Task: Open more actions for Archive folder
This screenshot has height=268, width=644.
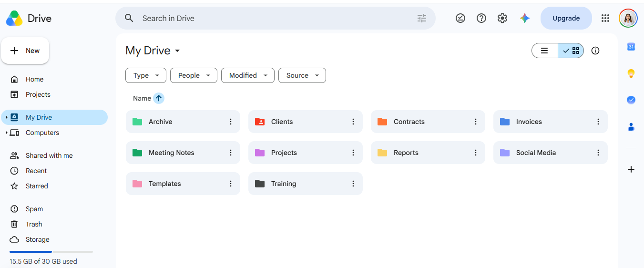Action: pyautogui.click(x=231, y=122)
